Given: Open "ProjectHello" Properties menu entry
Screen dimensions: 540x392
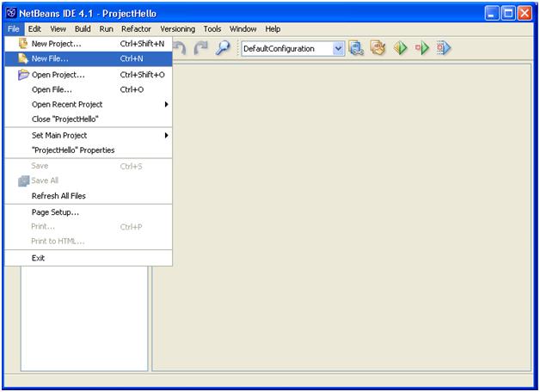Looking at the screenshot, I should 89,150.
